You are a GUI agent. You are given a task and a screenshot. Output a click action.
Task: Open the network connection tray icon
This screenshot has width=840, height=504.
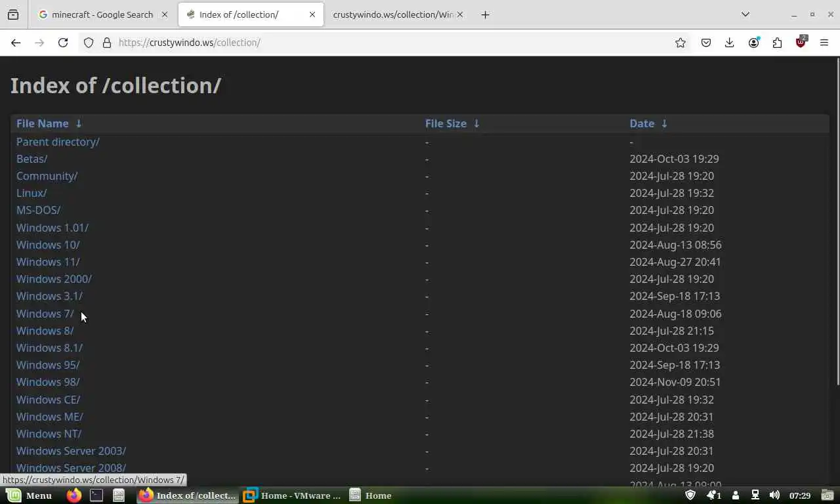[x=755, y=495]
